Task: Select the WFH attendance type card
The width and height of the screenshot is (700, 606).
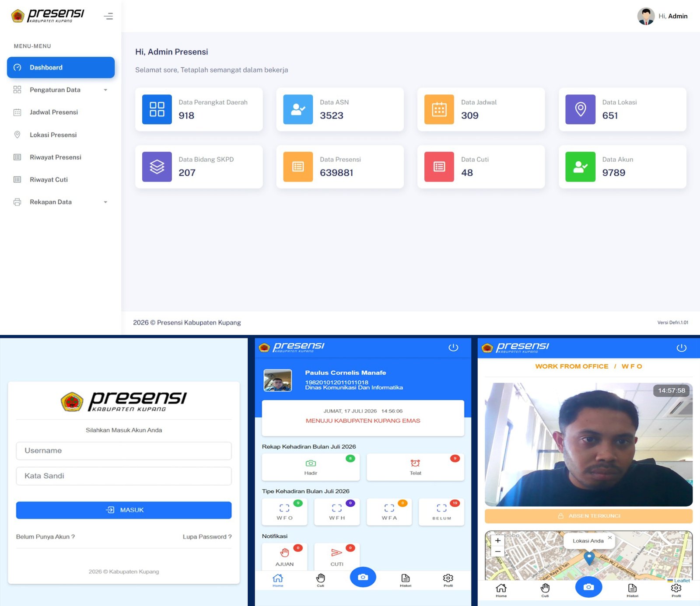Action: [x=337, y=512]
